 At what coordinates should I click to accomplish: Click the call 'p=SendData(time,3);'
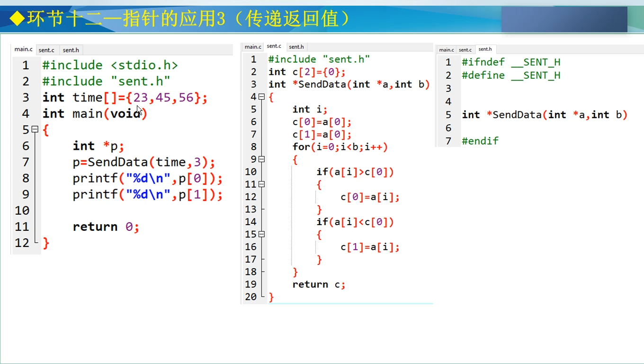pos(144,162)
